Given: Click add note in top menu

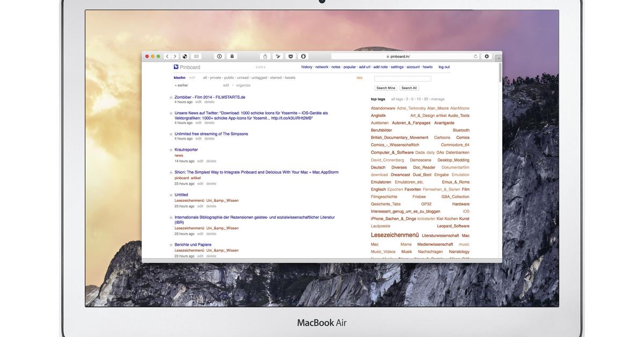Looking at the screenshot, I should pos(380,67).
